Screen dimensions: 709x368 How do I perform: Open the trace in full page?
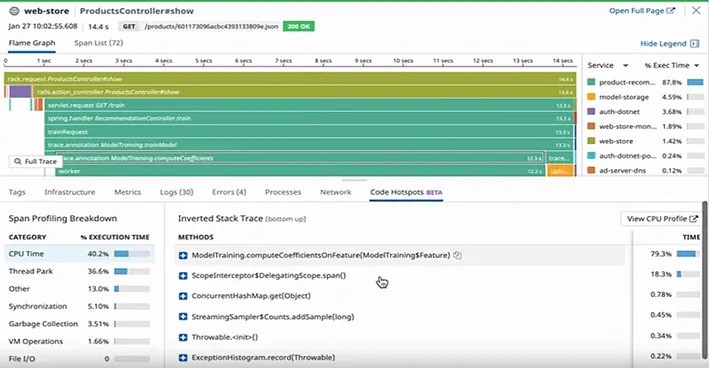[x=642, y=11]
